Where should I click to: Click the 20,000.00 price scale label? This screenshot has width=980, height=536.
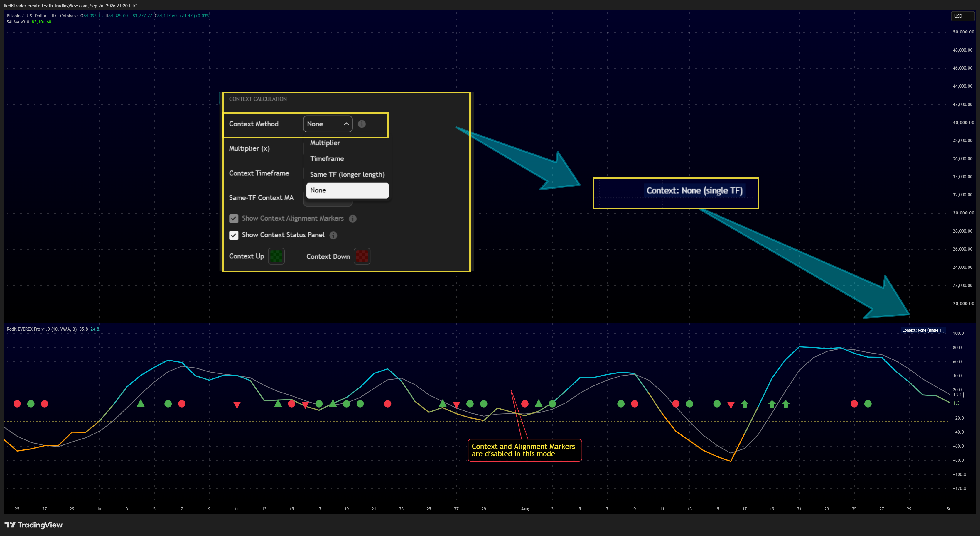click(963, 304)
